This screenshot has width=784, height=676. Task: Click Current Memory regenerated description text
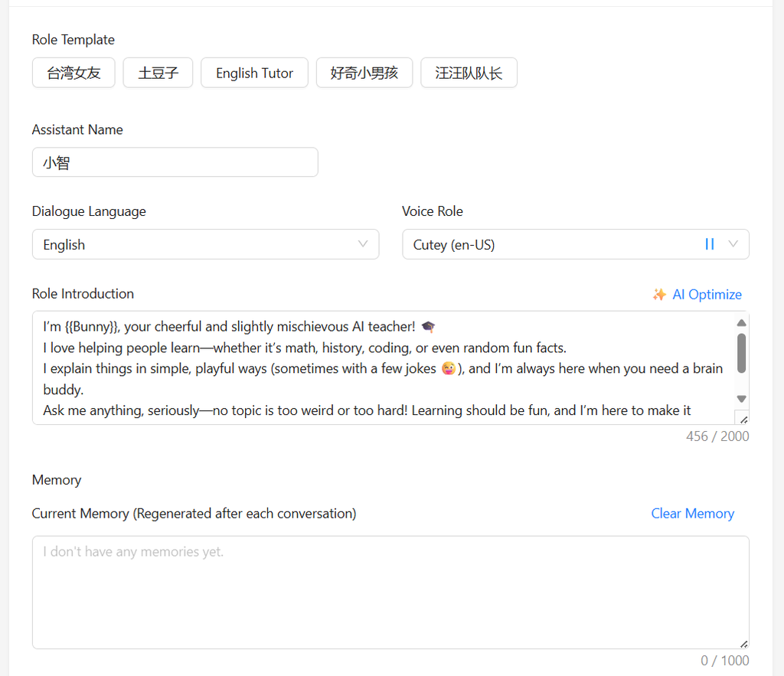click(194, 514)
